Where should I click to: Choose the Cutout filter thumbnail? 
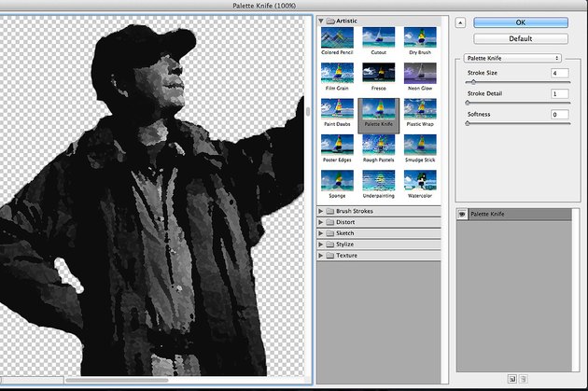tap(378, 41)
